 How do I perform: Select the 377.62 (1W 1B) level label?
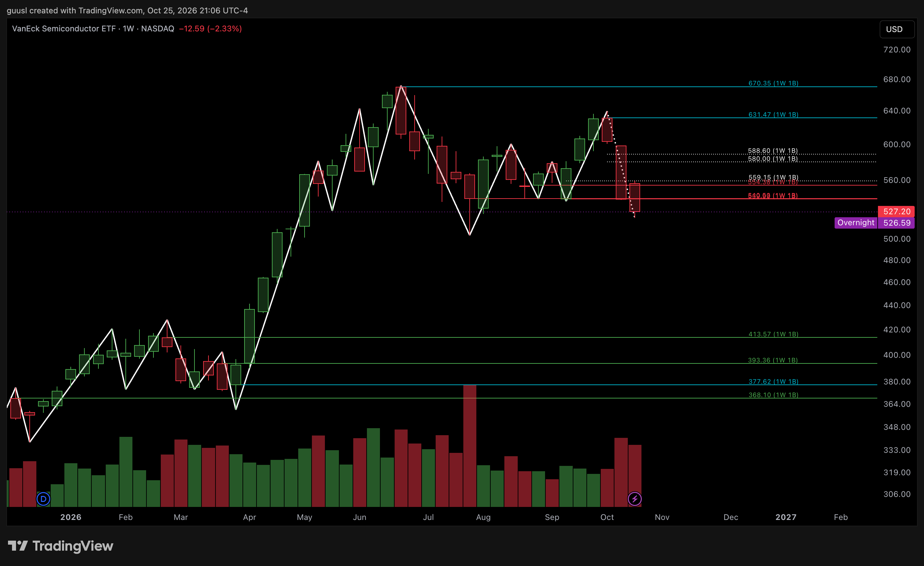point(773,381)
